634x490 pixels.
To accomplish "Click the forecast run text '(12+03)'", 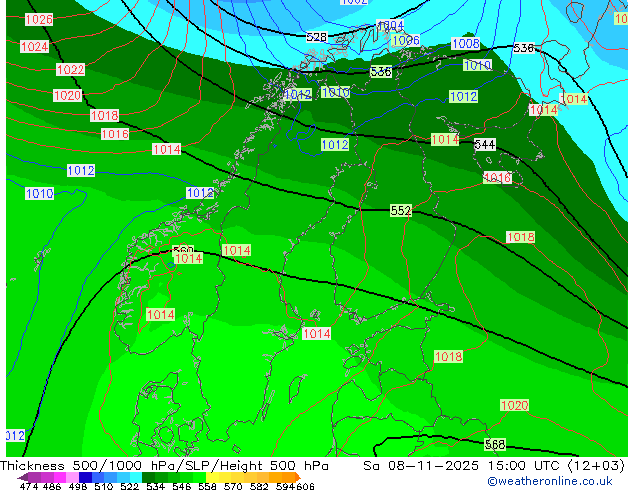I will (596, 466).
